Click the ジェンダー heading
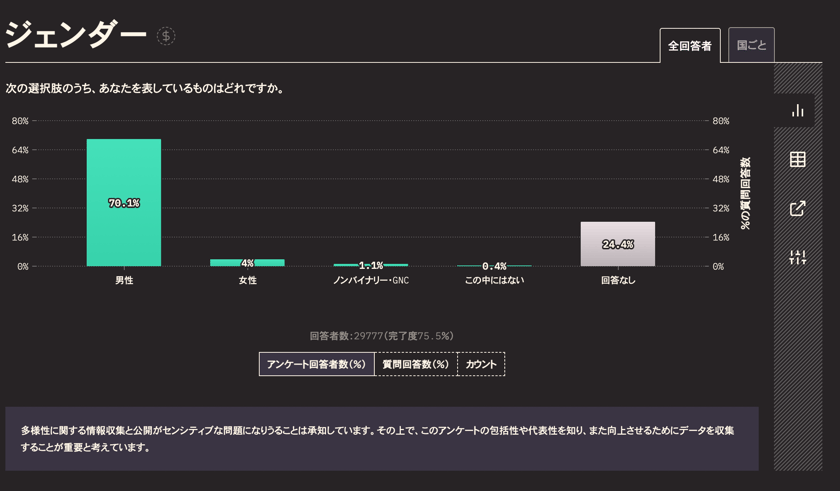This screenshot has height=491, width=840. [76, 35]
